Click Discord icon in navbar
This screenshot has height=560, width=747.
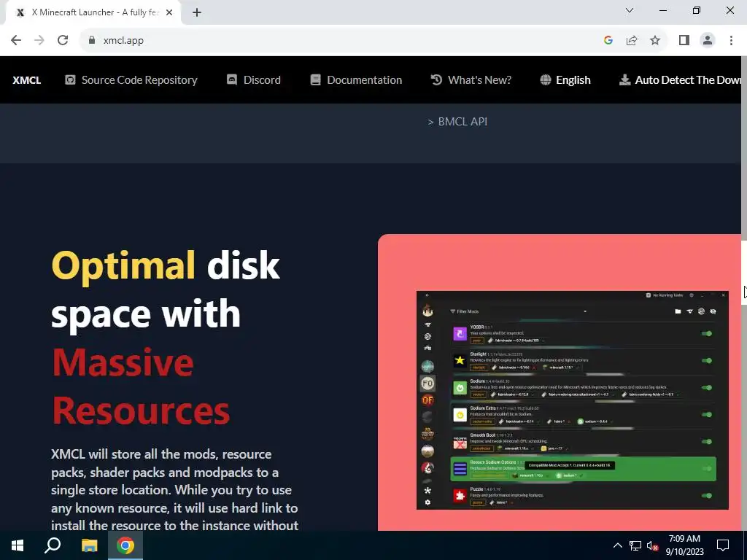[x=231, y=79]
